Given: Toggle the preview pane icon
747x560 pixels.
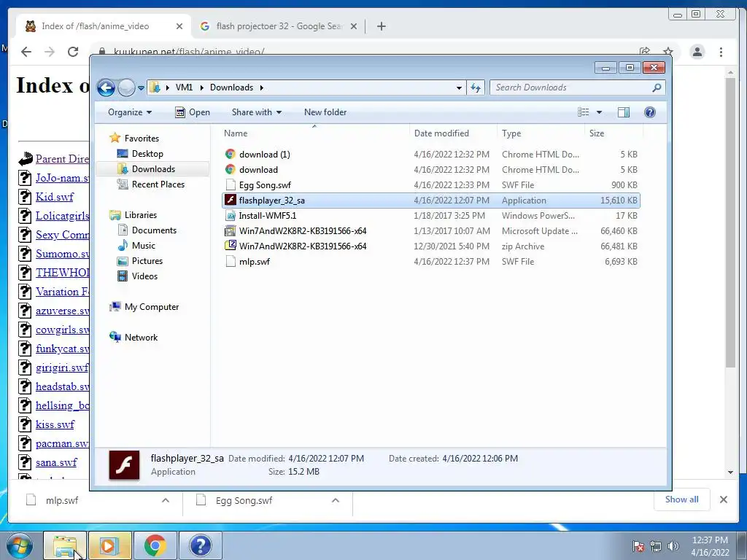Looking at the screenshot, I should pos(624,112).
